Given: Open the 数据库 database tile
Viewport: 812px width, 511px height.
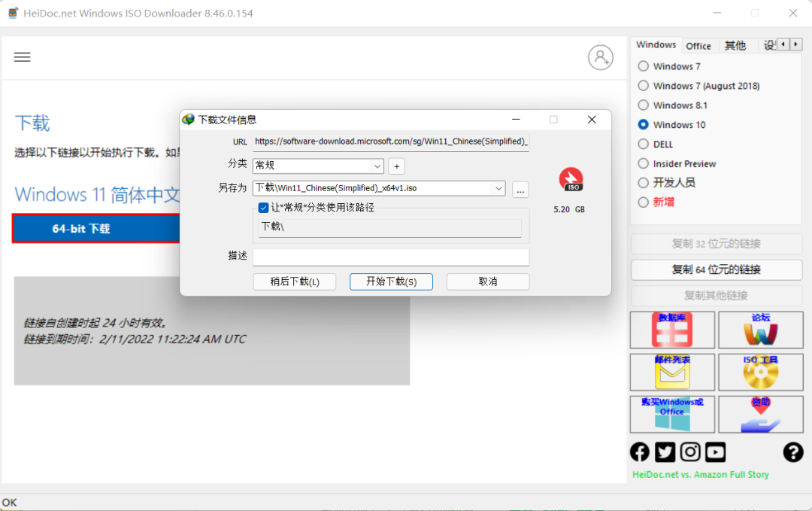Looking at the screenshot, I should 672,330.
